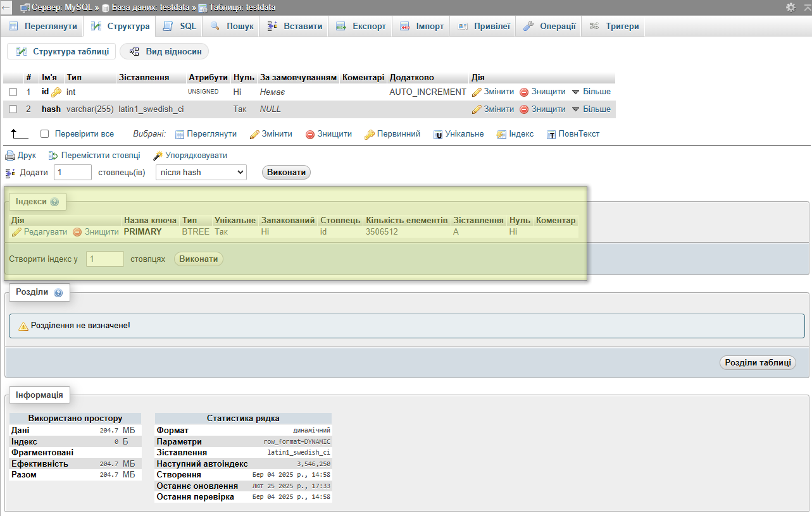Open the Операції tab
Screen dimensions: 812x516
549,27
